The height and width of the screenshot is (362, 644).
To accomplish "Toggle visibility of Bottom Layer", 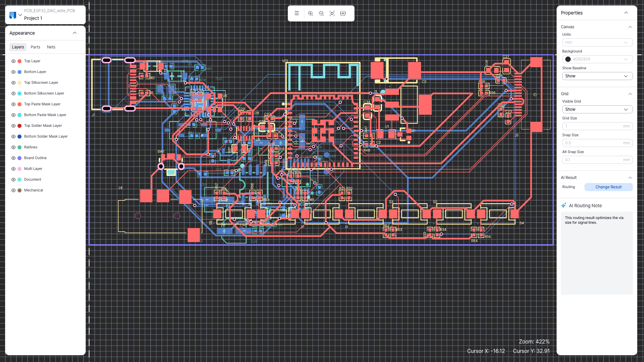I will coord(13,72).
